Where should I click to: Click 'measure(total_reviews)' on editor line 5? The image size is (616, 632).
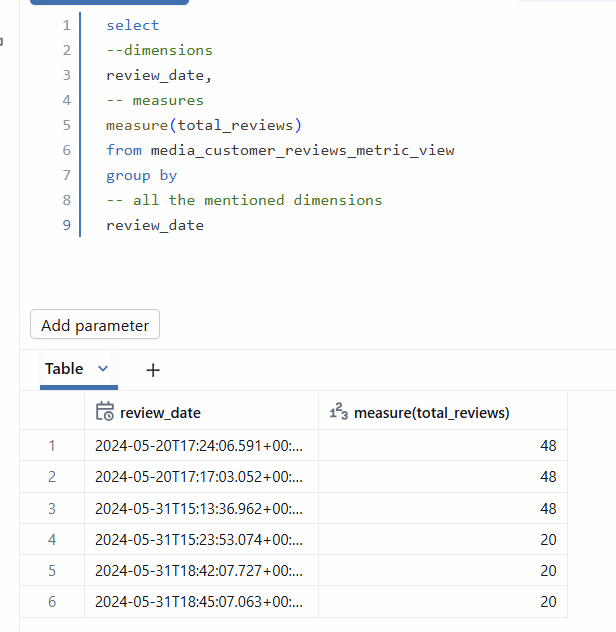[204, 125]
